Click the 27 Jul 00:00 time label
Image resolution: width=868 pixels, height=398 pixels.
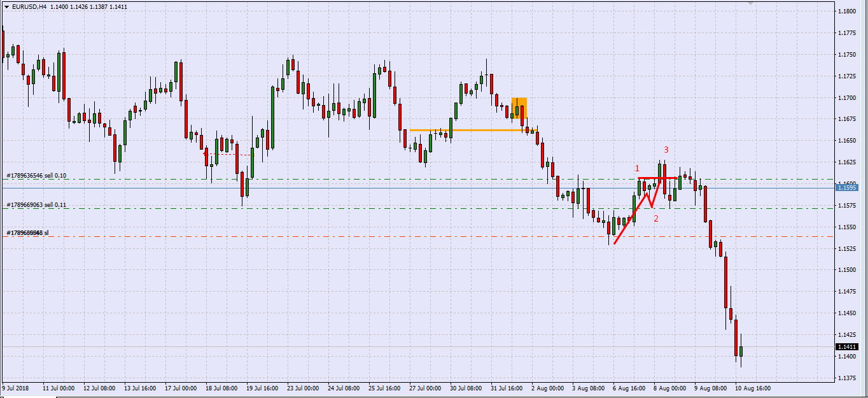(x=426, y=387)
